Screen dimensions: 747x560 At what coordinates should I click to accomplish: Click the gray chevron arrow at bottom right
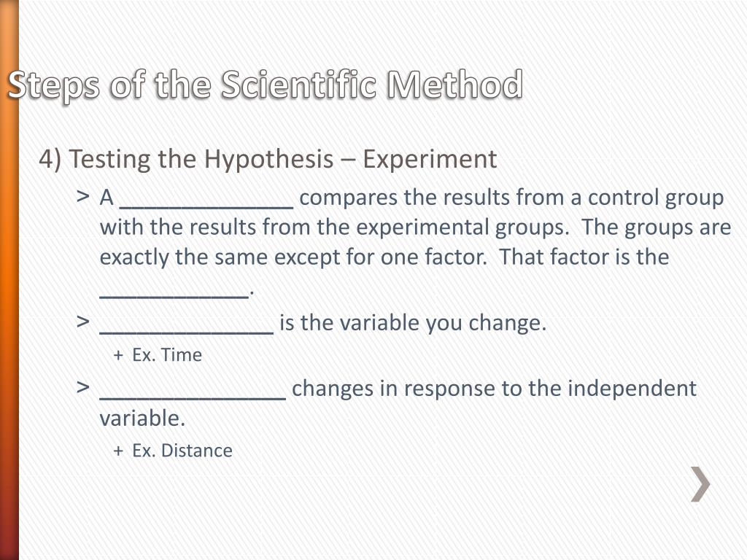tap(700, 484)
